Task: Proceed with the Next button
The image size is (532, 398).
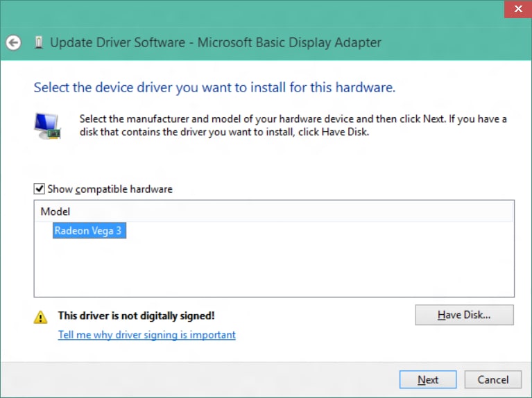Action: click(428, 379)
